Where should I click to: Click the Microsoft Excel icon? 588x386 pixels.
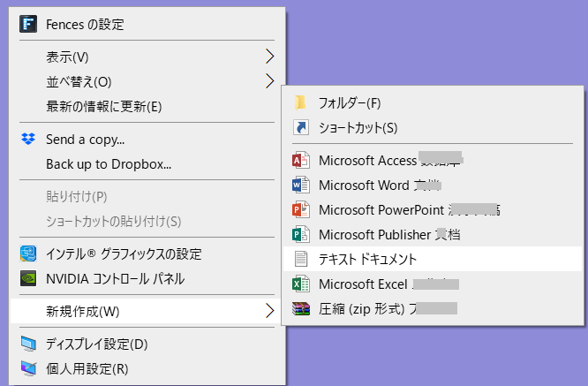[x=301, y=284]
